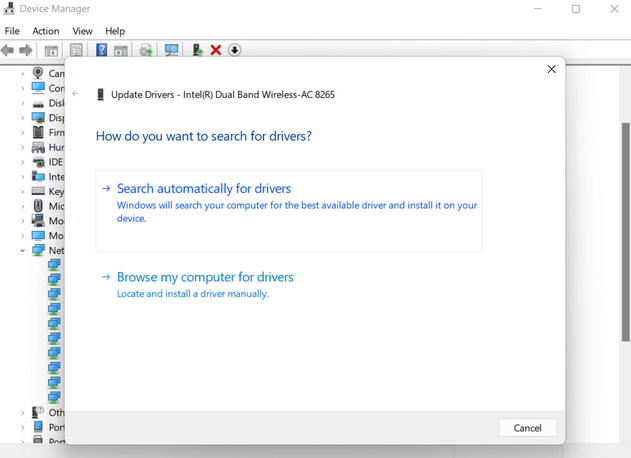Select the display adapter icon of the 'Disp' row
This screenshot has height=458, width=631.
[38, 118]
